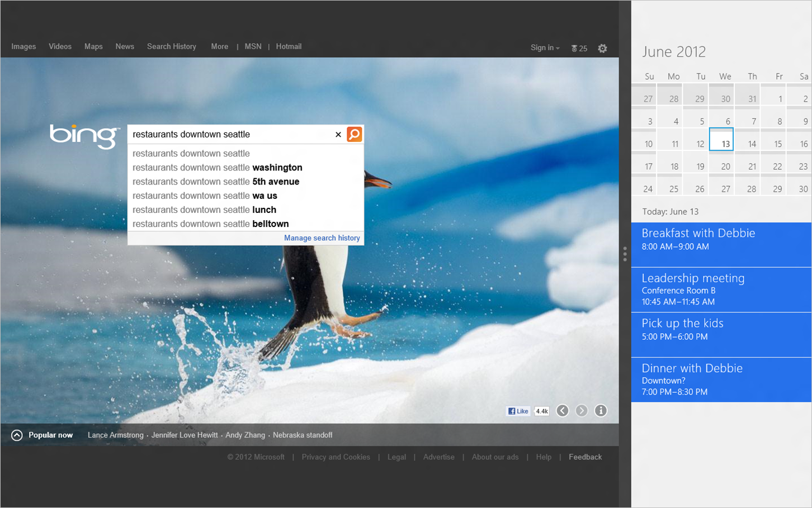Screen dimensions: 812x508
Task: Click the Facebook Like button
Action: coord(518,411)
